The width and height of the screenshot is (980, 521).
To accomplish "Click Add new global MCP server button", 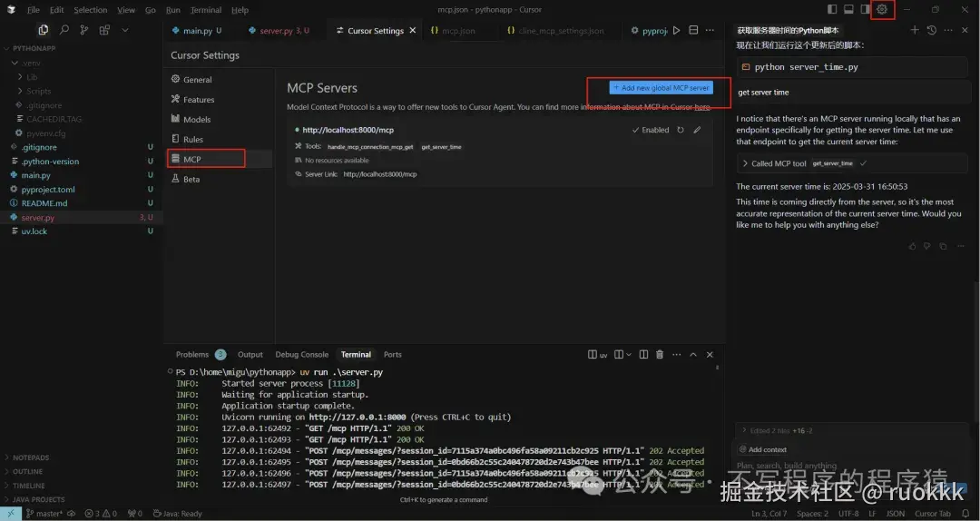I will (661, 88).
